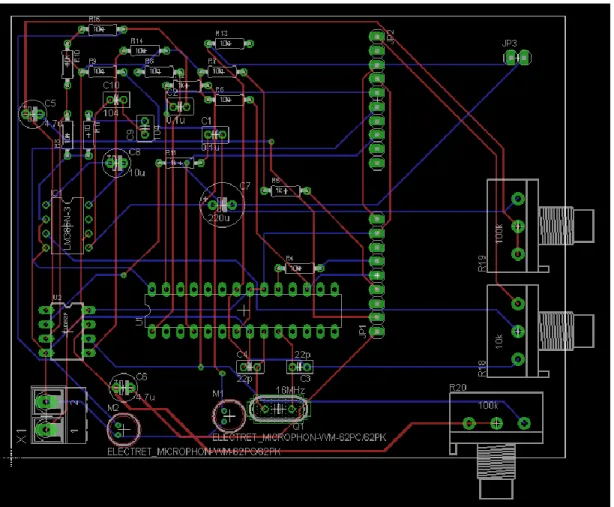Select the C8 10u capacitor
The image size is (614, 507).
[x=117, y=162]
